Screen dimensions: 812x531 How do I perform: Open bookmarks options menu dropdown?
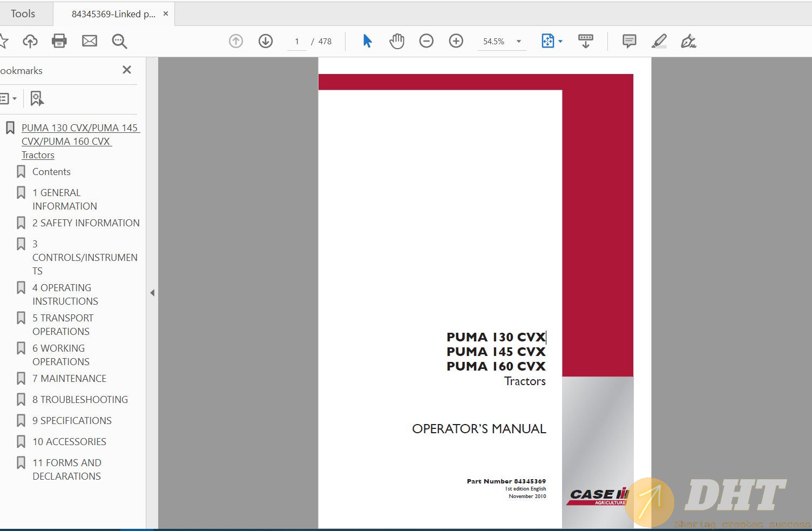8,98
